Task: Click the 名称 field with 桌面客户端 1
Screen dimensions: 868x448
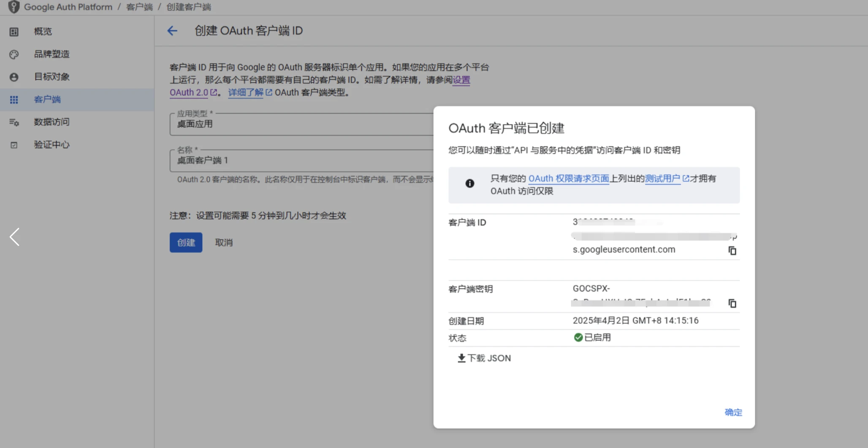Action: pyautogui.click(x=301, y=161)
